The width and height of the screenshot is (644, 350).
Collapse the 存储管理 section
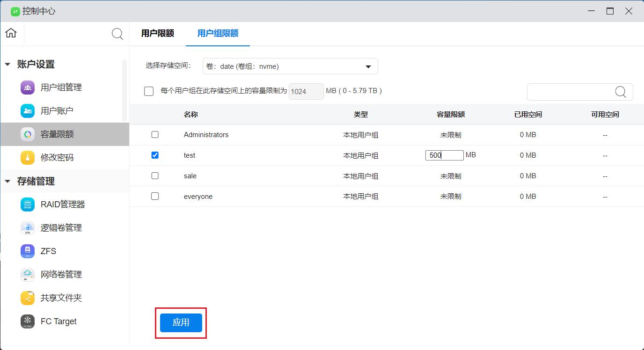click(7, 181)
